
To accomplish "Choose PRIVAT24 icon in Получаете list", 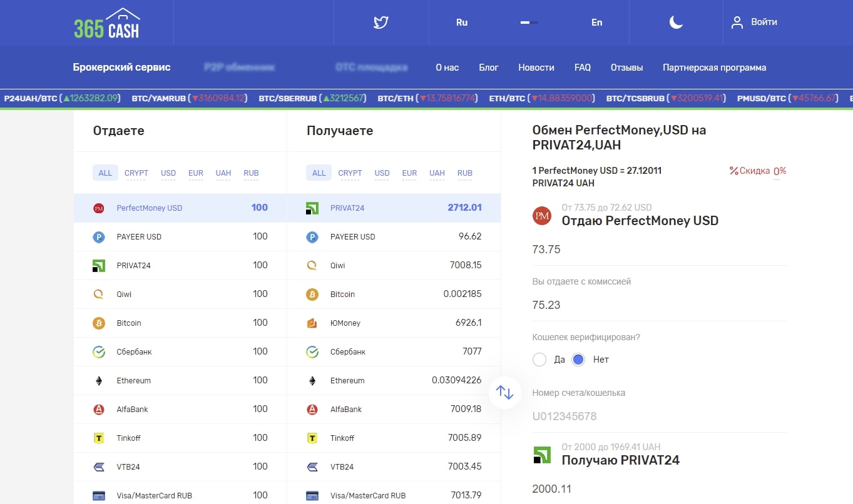I will pyautogui.click(x=312, y=208).
